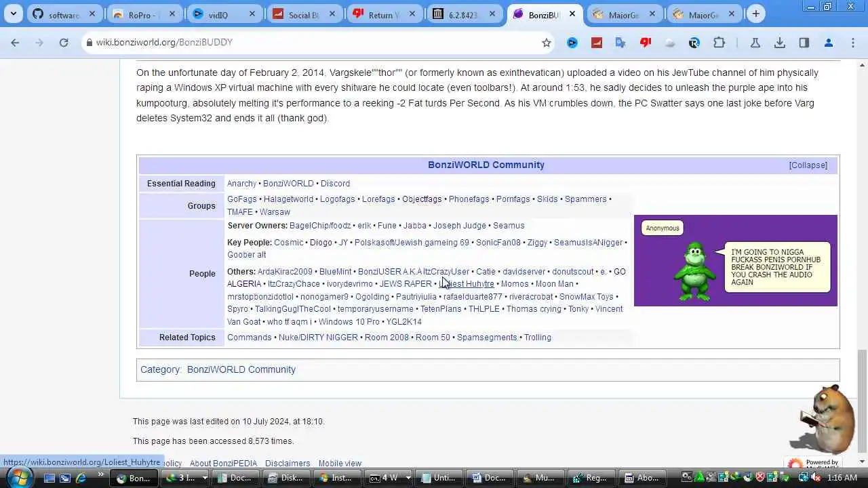The height and width of the screenshot is (488, 868).
Task: Launch Internet Explorer from quick launch
Action: coord(81,478)
